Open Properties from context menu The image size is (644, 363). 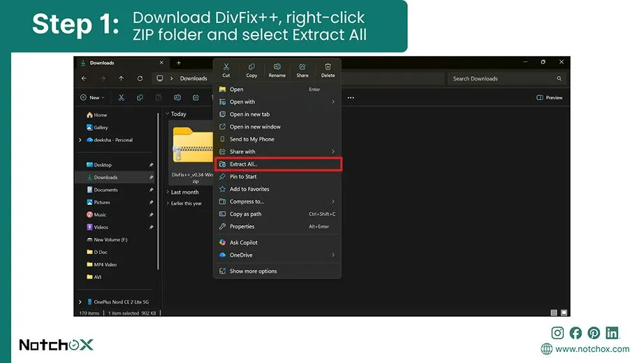click(277, 227)
